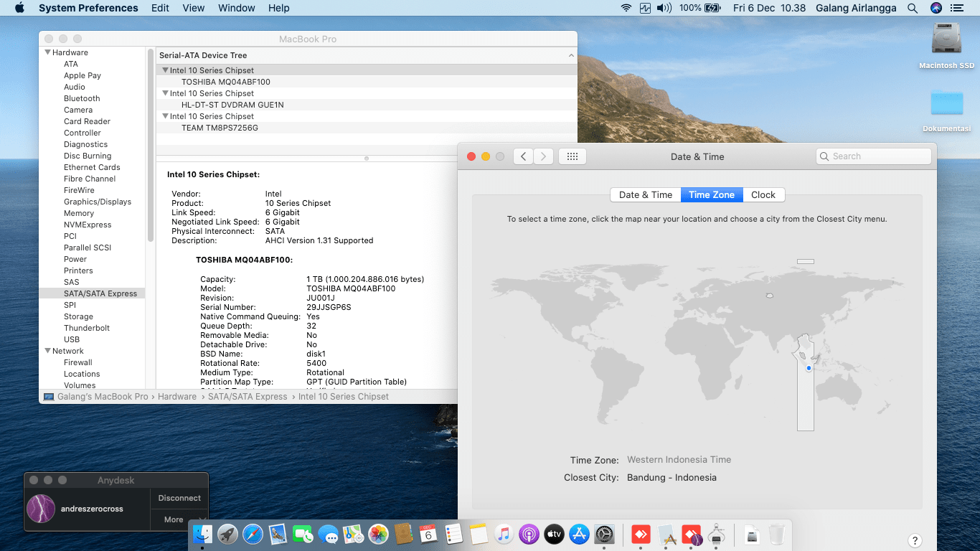The image size is (980, 551).
Task: Collapse Intel 10 Series Chipset above HL-DT-ST DVDRAM
Action: point(165,93)
